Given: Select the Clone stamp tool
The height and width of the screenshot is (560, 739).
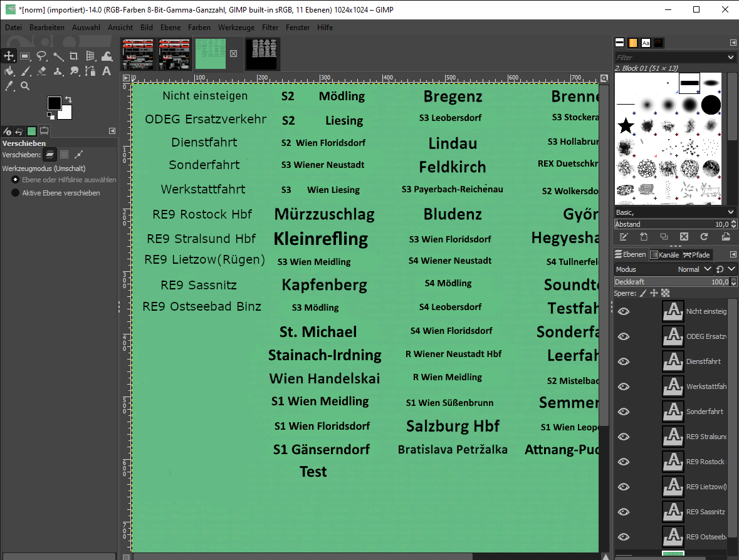Looking at the screenshot, I should tap(58, 71).
